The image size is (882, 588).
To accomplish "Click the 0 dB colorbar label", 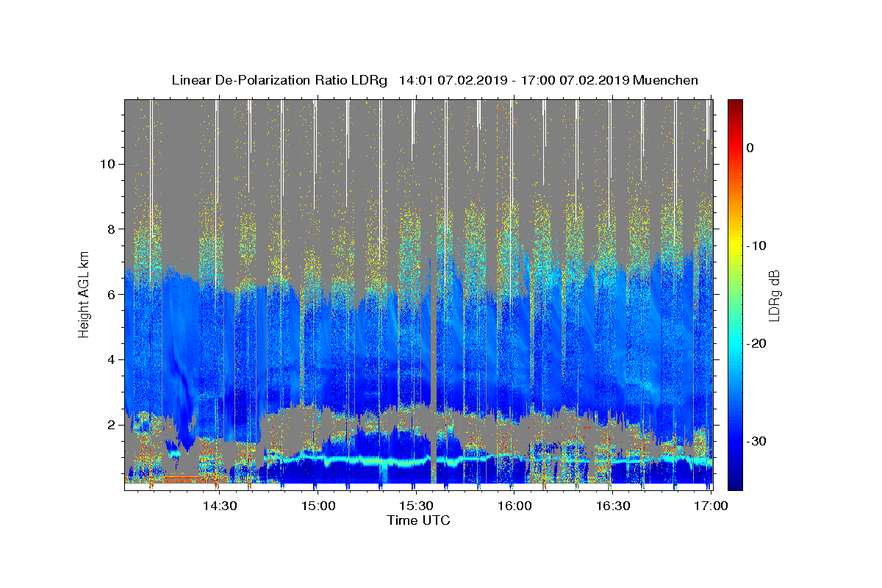I will tap(750, 148).
